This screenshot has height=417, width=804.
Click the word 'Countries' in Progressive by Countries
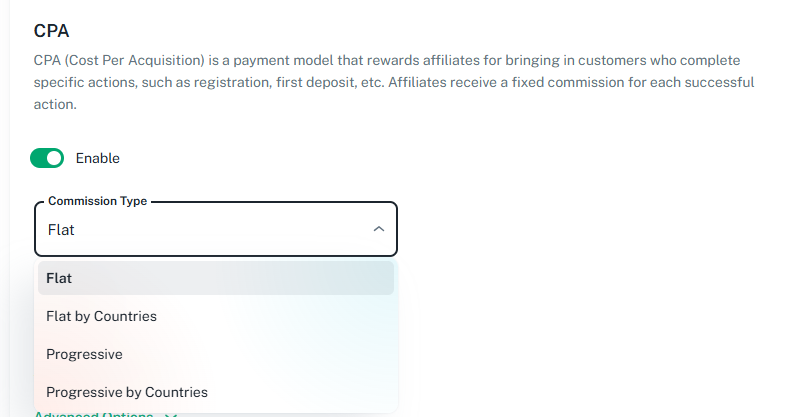pos(177,392)
